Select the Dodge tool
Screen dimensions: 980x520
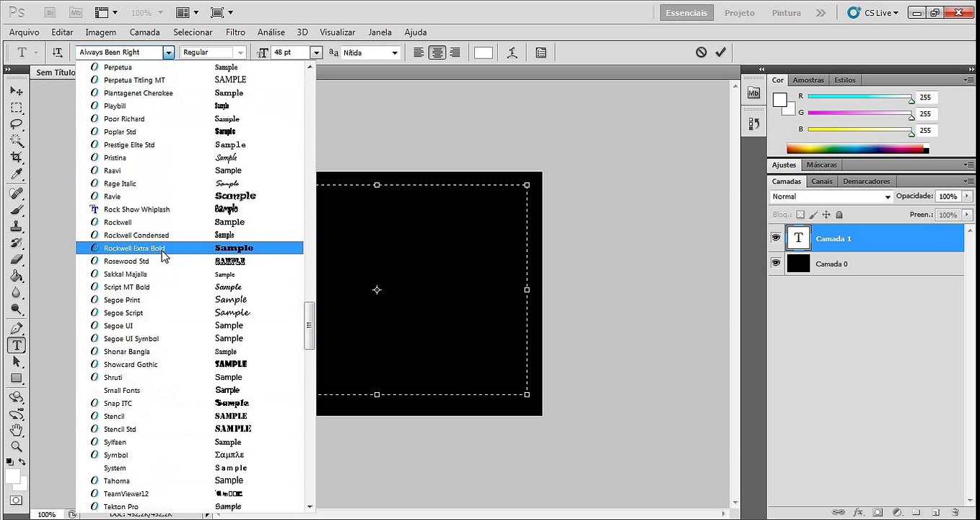tap(16, 310)
